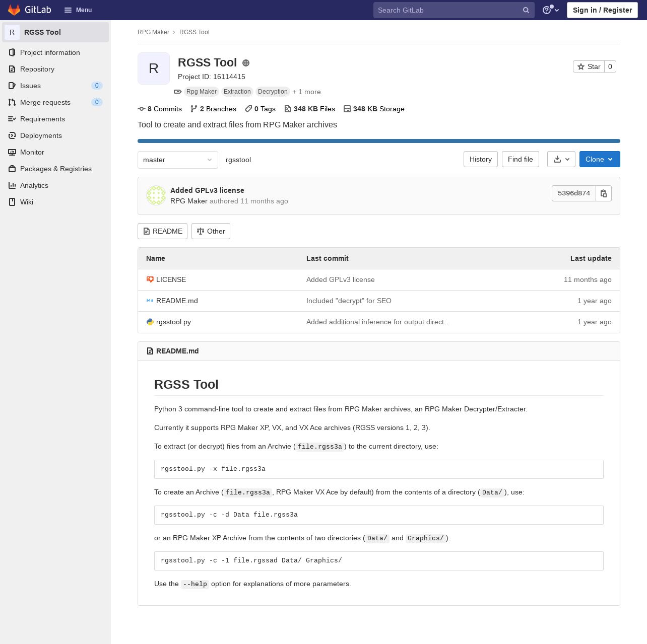Open the Analytics menu item
The width and height of the screenshot is (647, 644).
[55, 185]
